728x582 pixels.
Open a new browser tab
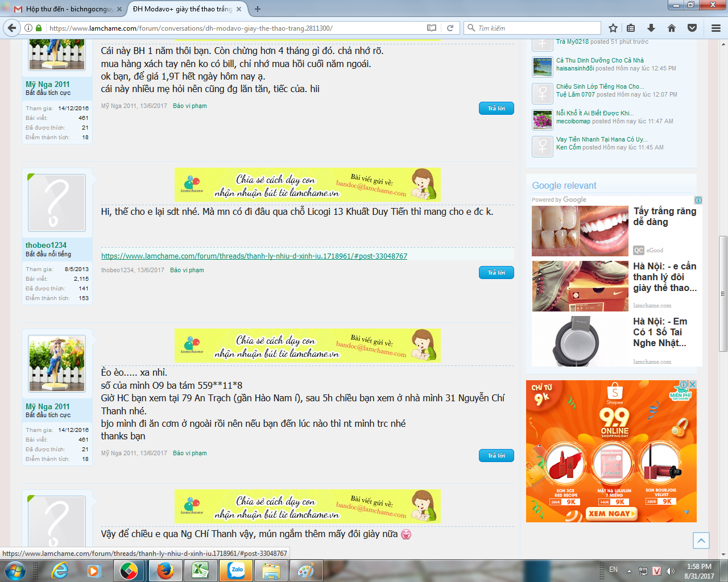point(258,9)
